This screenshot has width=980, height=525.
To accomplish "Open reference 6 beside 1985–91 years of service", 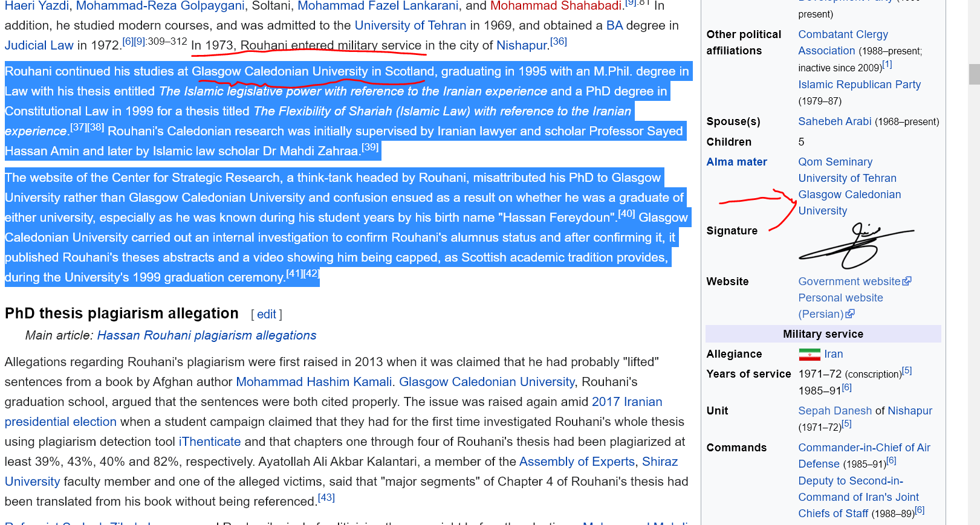I will coord(846,388).
